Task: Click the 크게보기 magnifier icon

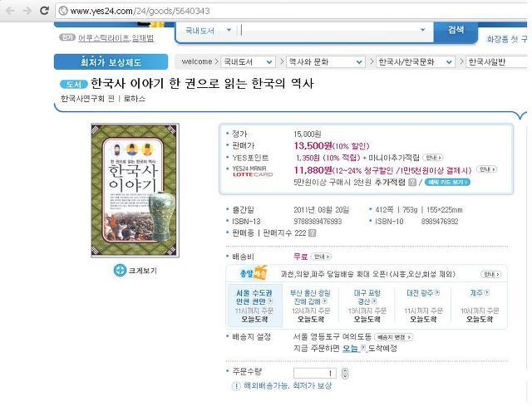Action: tap(120, 271)
